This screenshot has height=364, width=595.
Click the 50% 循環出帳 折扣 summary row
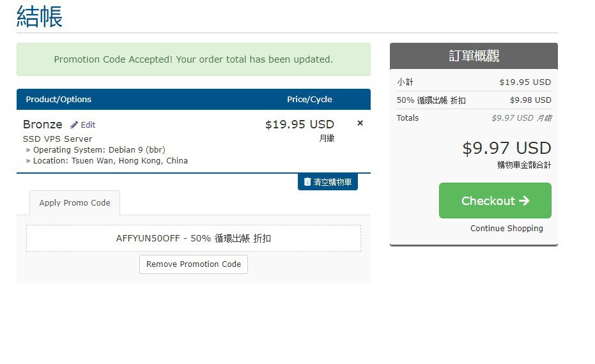click(x=474, y=100)
